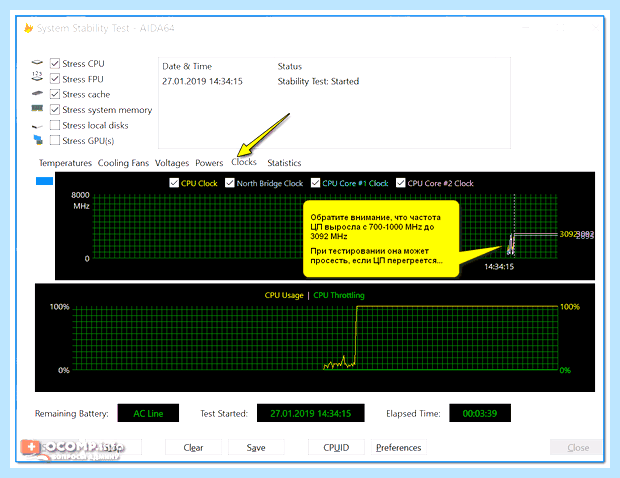Enable the Stress GPU(s) checkbox

coord(55,140)
